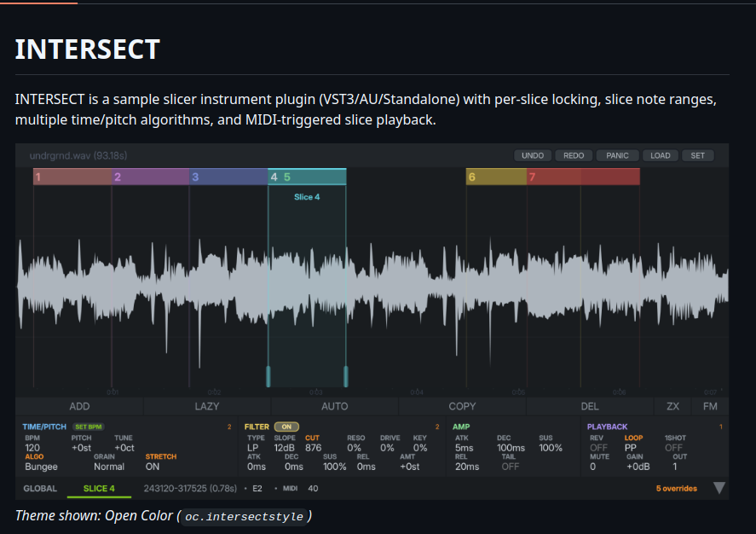756x534 pixels.
Task: Click the E2 note label
Action: point(257,488)
